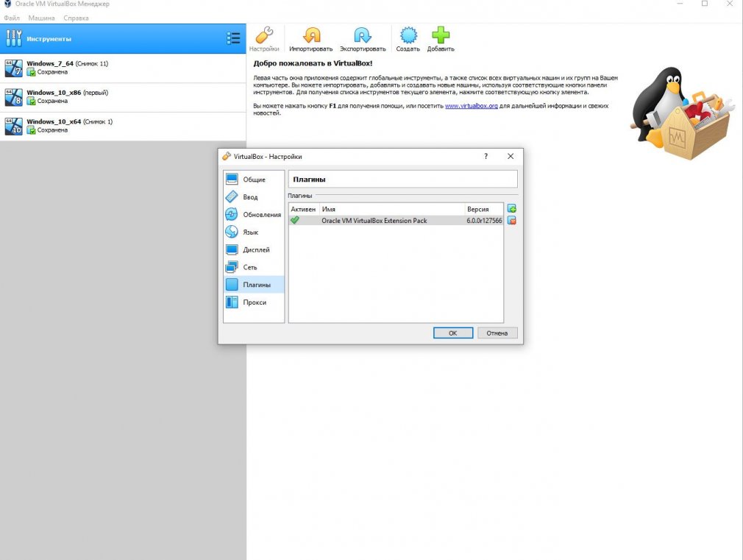Add a new plugin package icon
This screenshot has height=560, width=743.
tap(512, 209)
